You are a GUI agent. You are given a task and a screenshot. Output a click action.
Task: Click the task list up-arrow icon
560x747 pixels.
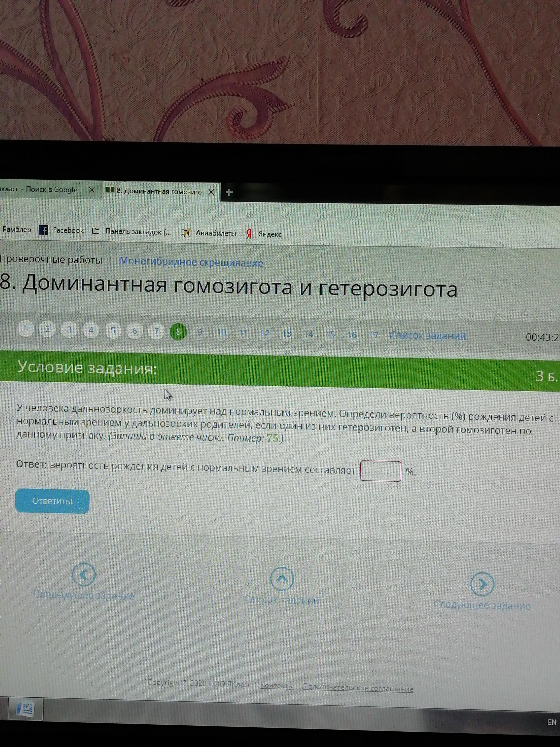[282, 579]
